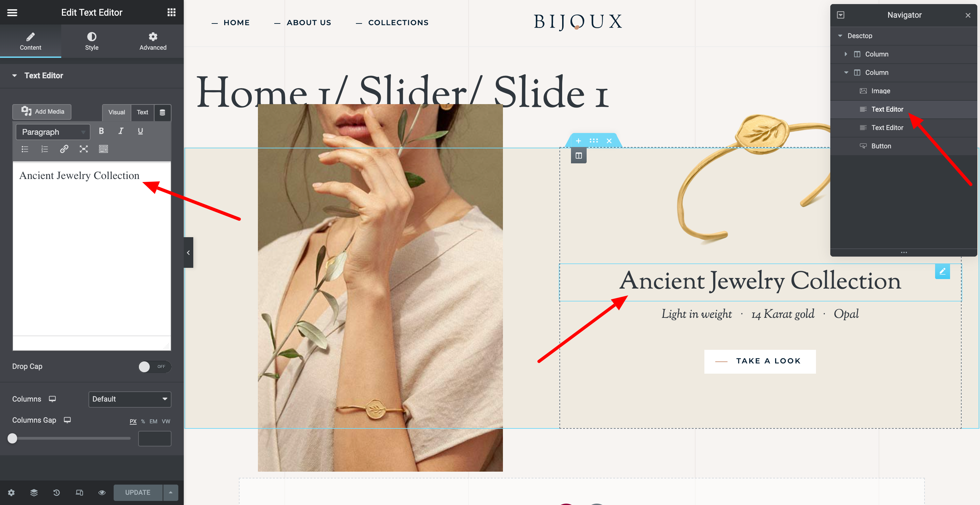Screen dimensions: 980x505
Task: Switch to the Style tab
Action: tap(92, 41)
